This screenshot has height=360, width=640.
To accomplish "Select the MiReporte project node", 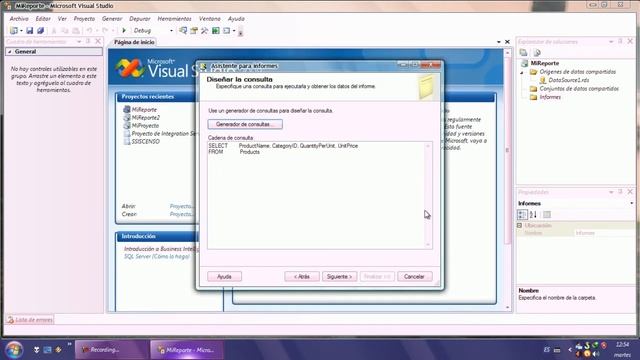I will click(x=544, y=63).
